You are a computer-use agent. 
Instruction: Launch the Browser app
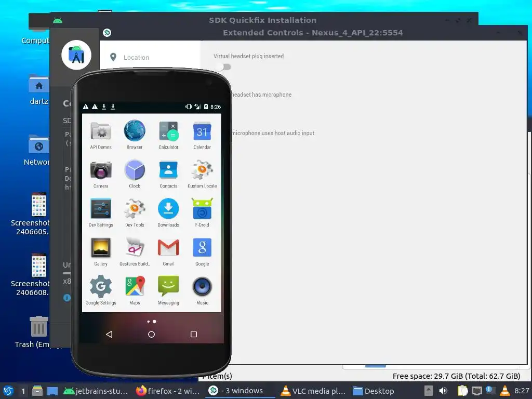135,135
